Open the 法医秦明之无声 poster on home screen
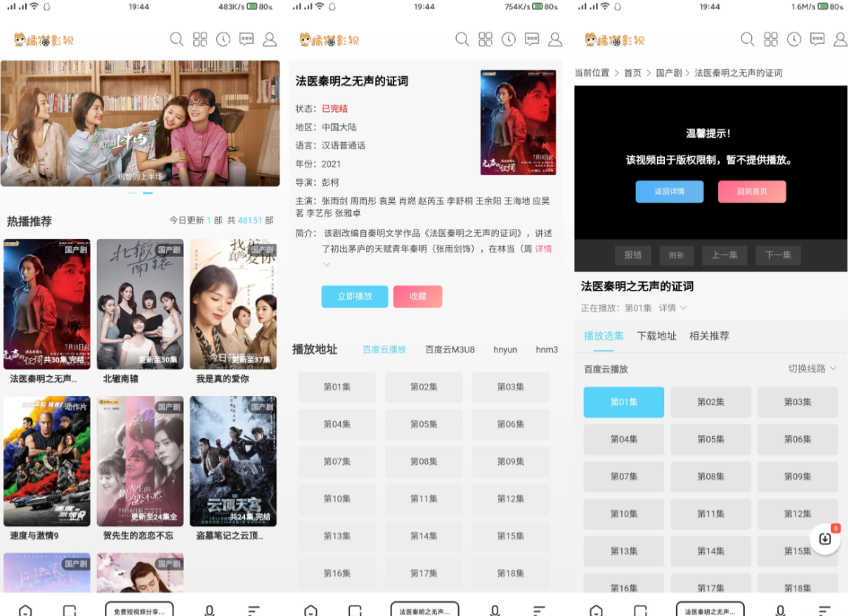 point(47,304)
